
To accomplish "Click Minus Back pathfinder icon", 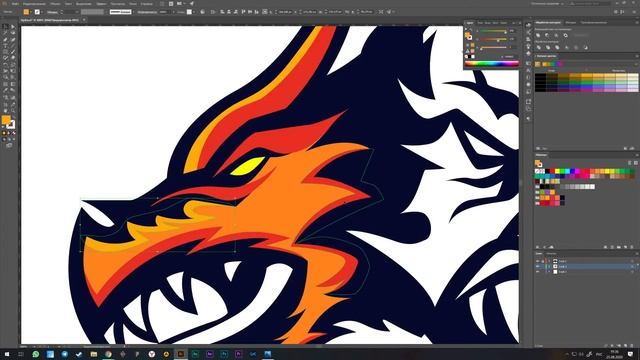I will click(585, 48).
